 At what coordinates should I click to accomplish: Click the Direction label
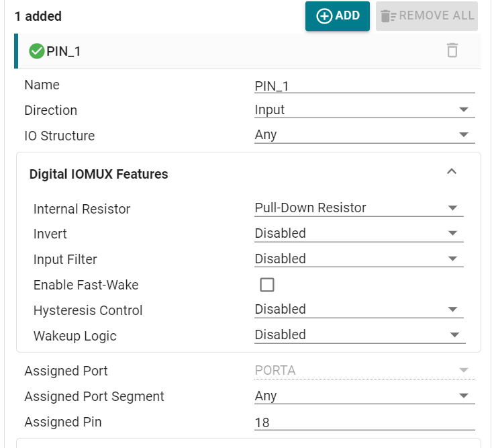[x=51, y=111]
